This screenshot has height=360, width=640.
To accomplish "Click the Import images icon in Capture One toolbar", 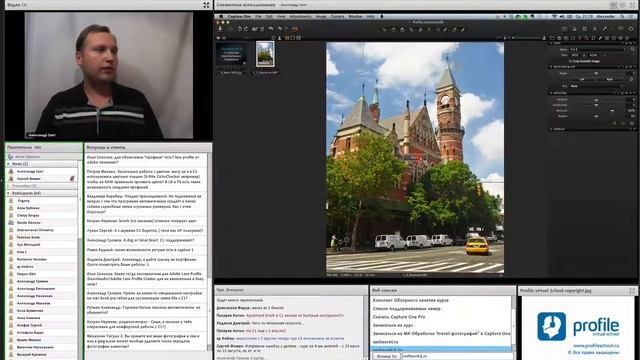I will pos(220,29).
